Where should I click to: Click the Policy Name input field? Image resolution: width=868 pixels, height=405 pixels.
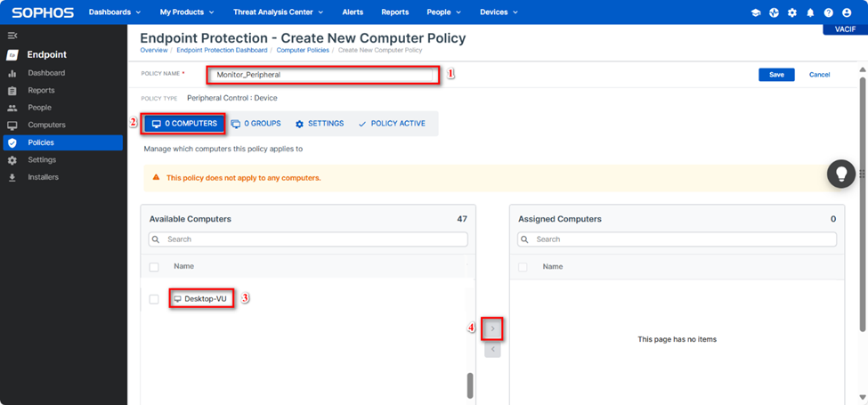pos(322,75)
